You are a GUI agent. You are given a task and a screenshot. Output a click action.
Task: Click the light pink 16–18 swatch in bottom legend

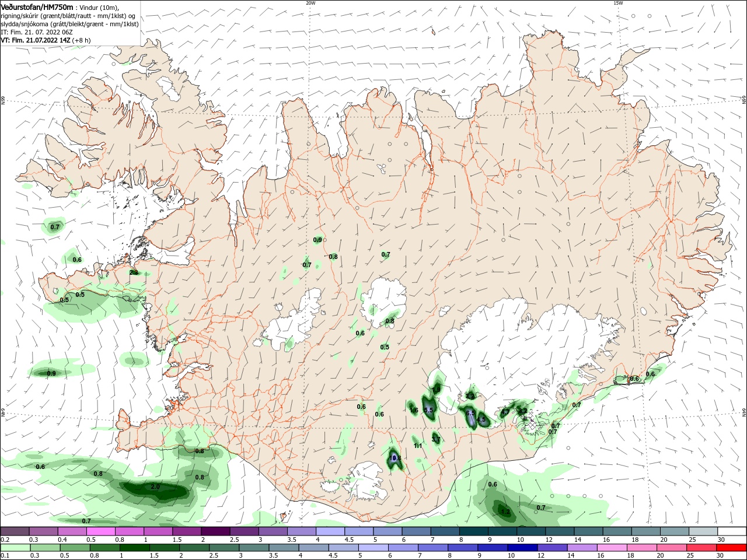coord(612,548)
